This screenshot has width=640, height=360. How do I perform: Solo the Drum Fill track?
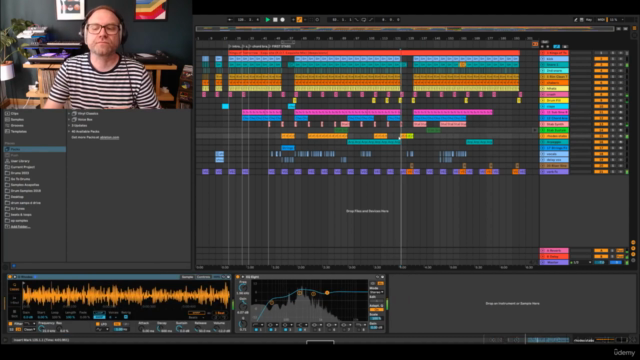click(x=613, y=100)
